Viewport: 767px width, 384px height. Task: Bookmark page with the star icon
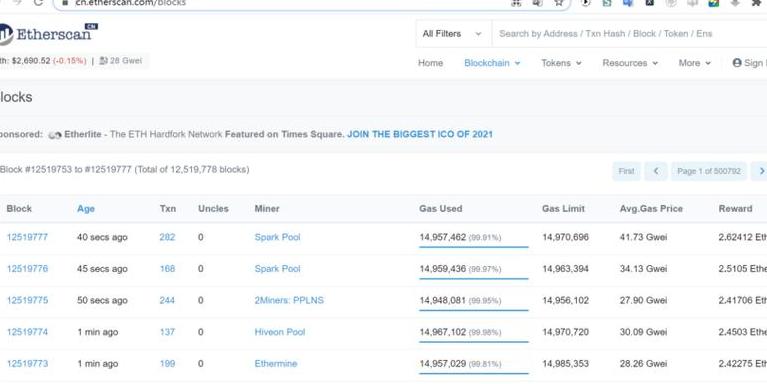559,3
